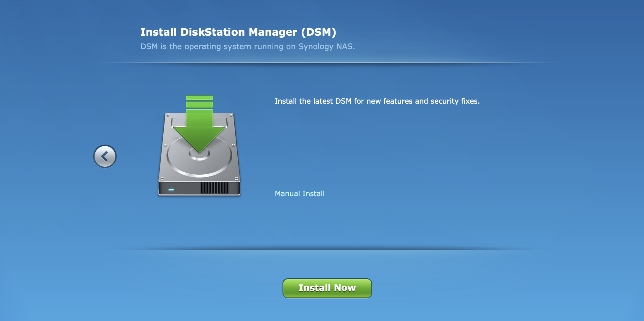The height and width of the screenshot is (321, 644).
Task: Click the subtitle about Synology NAS operating system
Action: tap(247, 47)
